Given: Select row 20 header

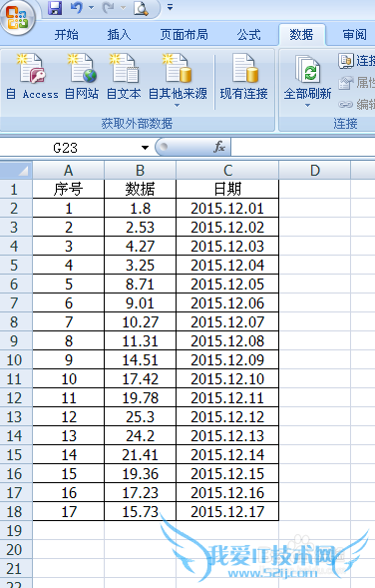Looking at the screenshot, I should pos(17,549).
